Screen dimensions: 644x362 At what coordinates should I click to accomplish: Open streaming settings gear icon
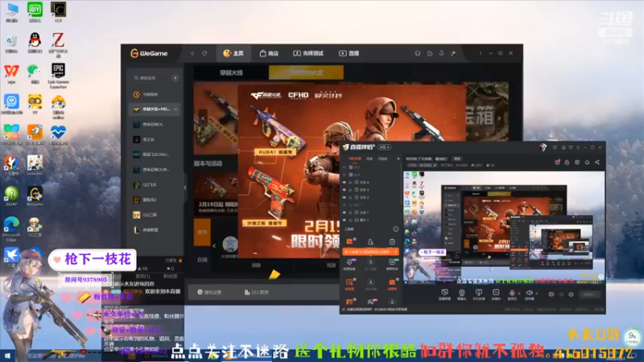pos(571,294)
